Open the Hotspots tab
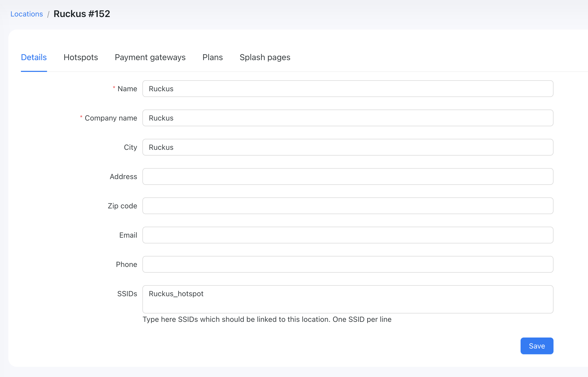The height and width of the screenshot is (377, 588). 81,57
